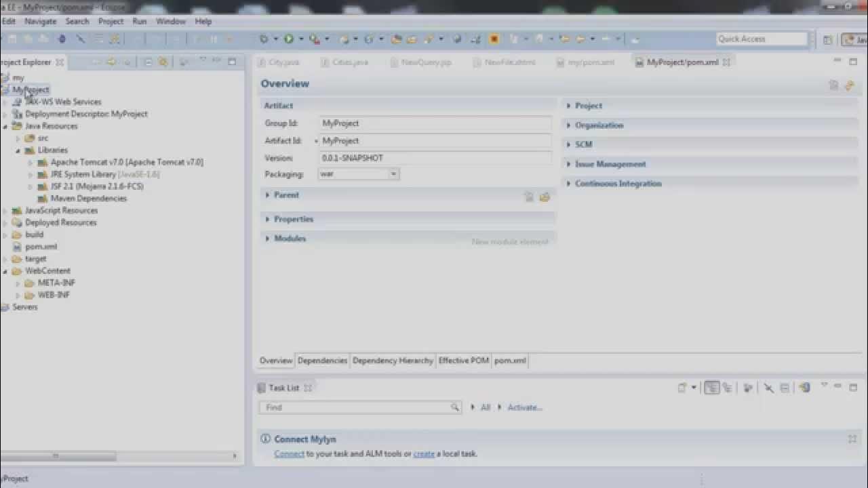Click the first of two icons at the Overview header's right end
This screenshot has height=488, width=868.
pos(833,85)
